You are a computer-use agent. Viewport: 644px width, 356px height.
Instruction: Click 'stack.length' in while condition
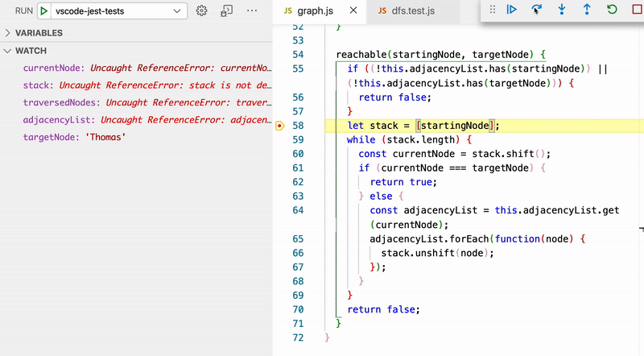click(x=420, y=140)
